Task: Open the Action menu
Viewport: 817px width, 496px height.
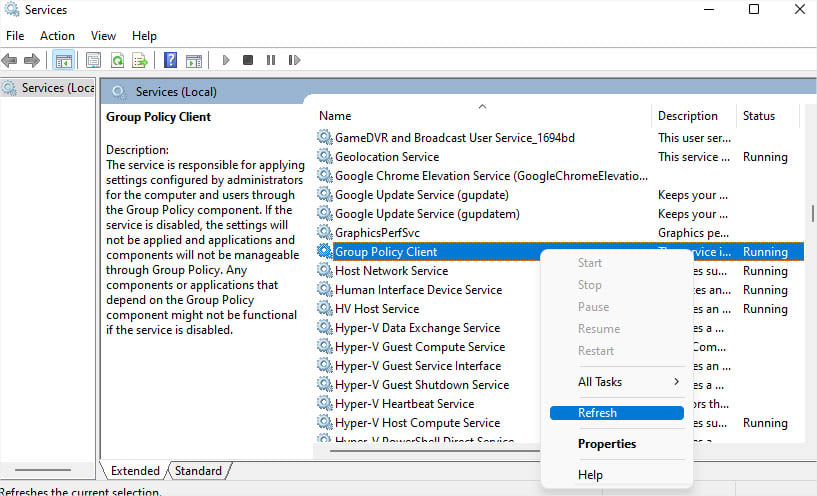Action: pyautogui.click(x=57, y=35)
